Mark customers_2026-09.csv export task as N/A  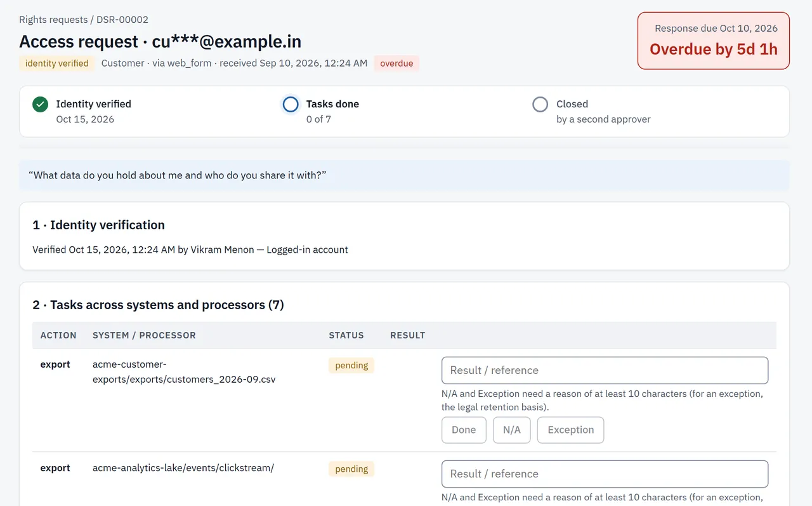[512, 430]
